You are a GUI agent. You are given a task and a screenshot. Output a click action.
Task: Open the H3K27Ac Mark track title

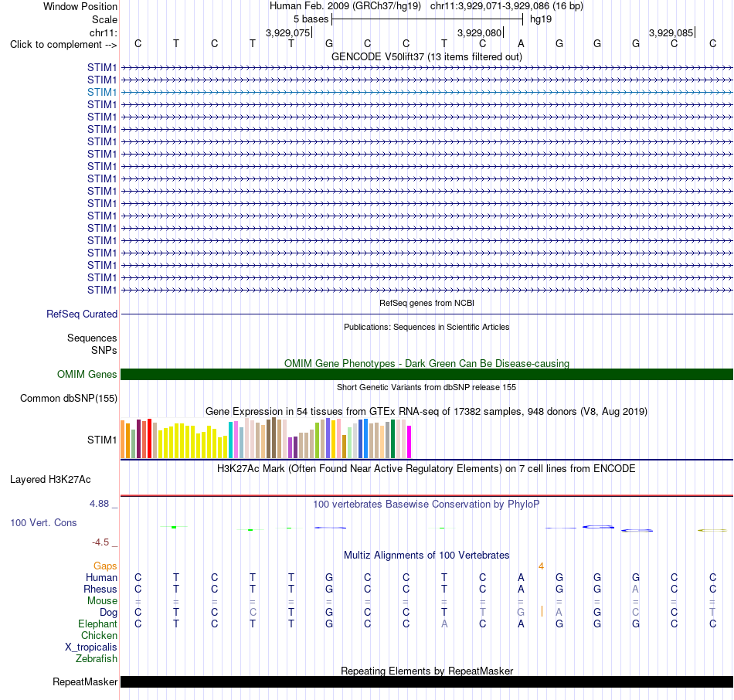tap(426, 469)
